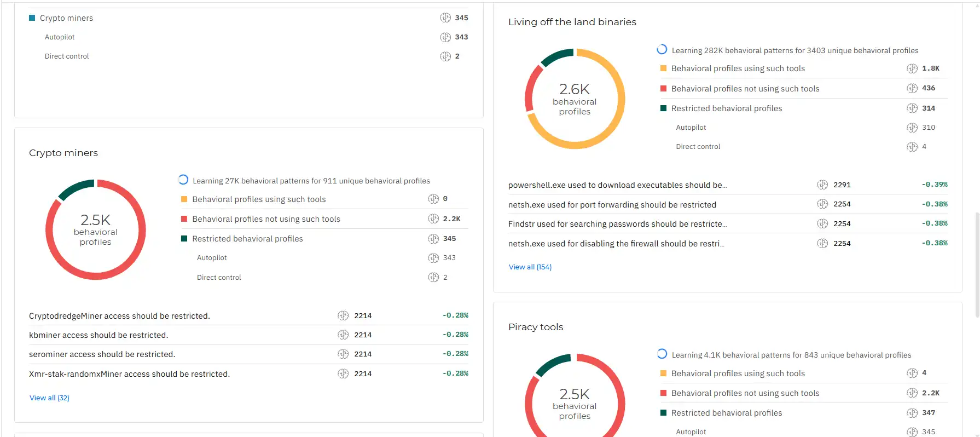Click the icon beside top Crypto miners 345 count
Image resolution: width=980 pixels, height=437 pixels.
pos(445,18)
